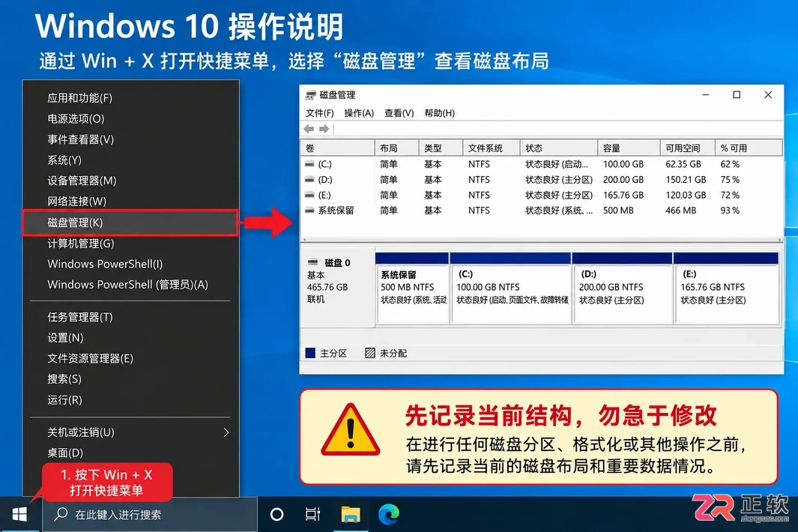Click the drive icon beside 系统保留 volume
This screenshot has height=532, width=798.
[x=309, y=210]
